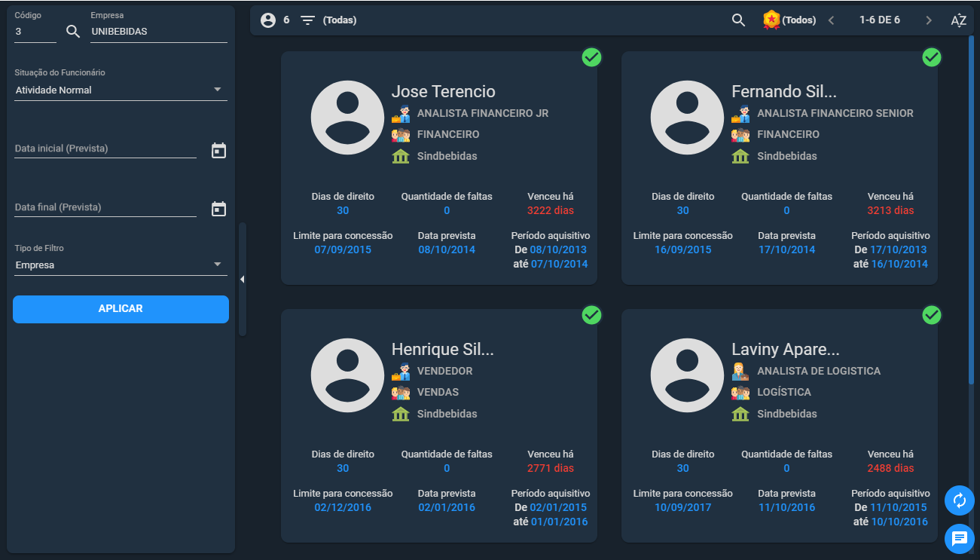The image size is (980, 560).
Task: Click Fernando Sil...'s avatar picture
Action: coord(687,118)
